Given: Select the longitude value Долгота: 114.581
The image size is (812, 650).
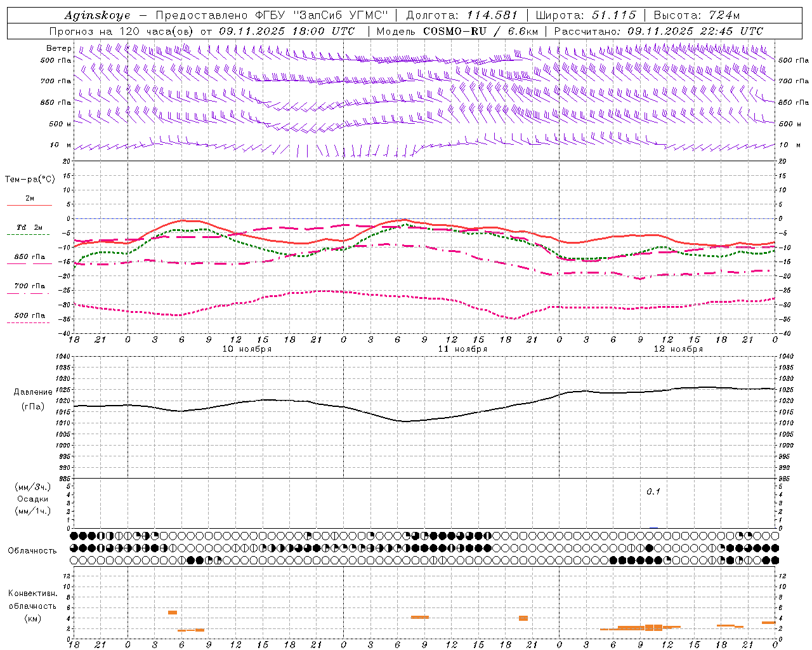Looking at the screenshot, I should [462, 15].
